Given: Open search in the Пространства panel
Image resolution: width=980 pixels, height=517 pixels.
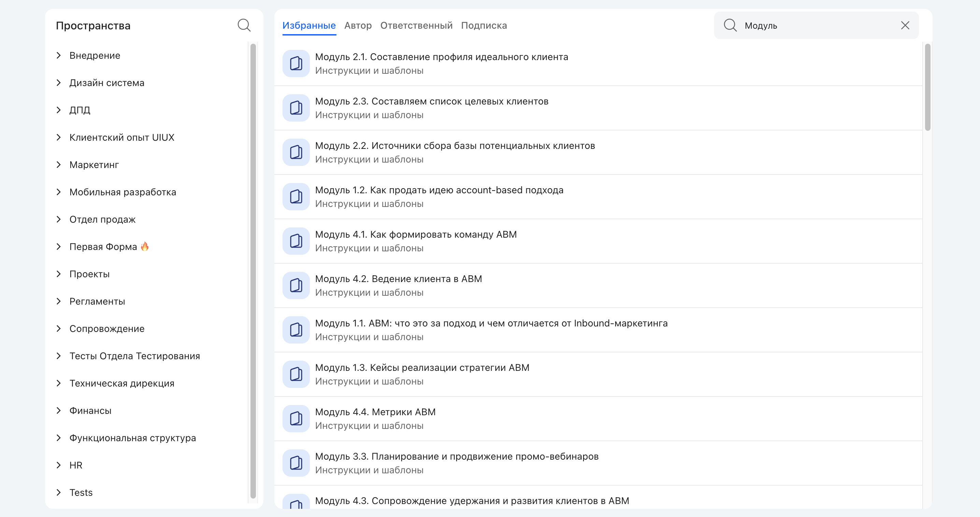Looking at the screenshot, I should [x=244, y=26].
